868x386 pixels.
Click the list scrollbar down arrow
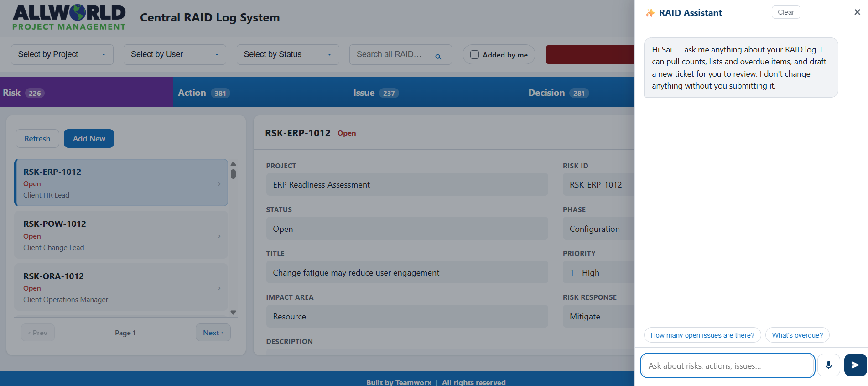coord(233,313)
